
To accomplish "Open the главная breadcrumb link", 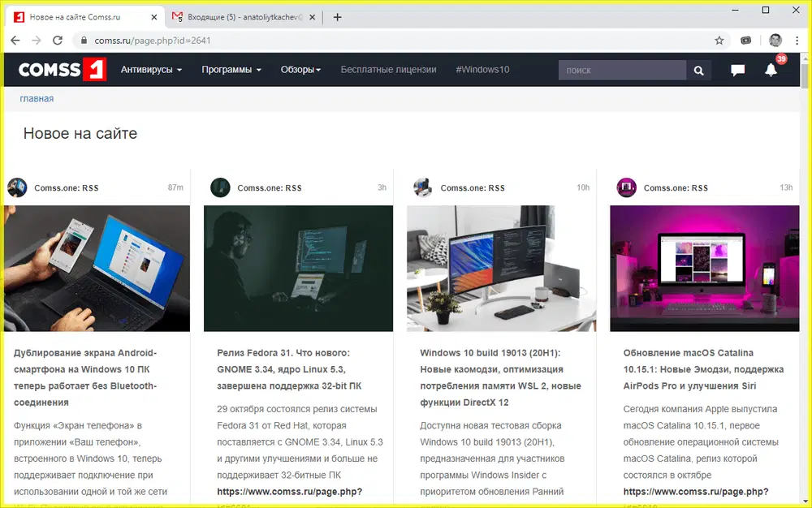I will tap(37, 98).
